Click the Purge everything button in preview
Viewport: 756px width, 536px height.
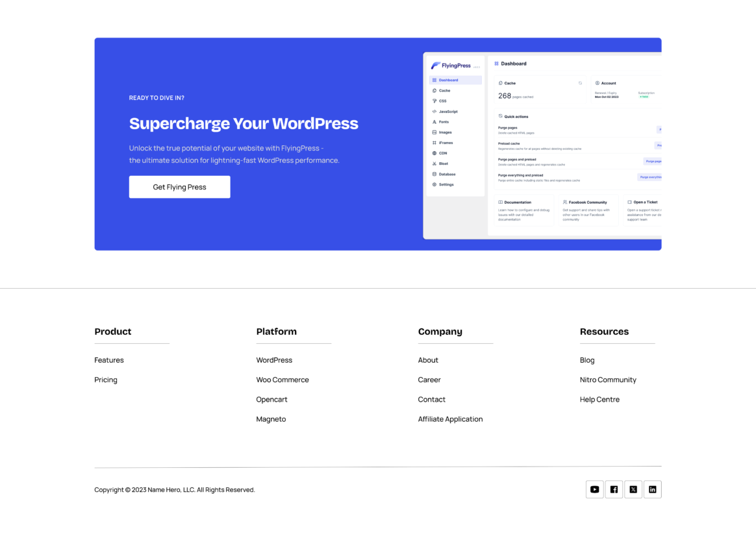pyautogui.click(x=649, y=177)
